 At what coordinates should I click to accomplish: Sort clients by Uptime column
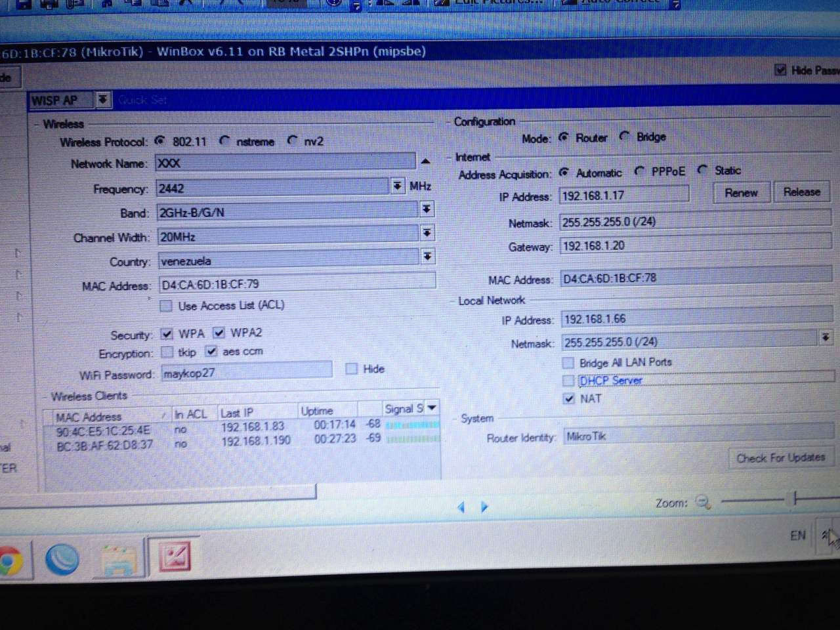[327, 411]
